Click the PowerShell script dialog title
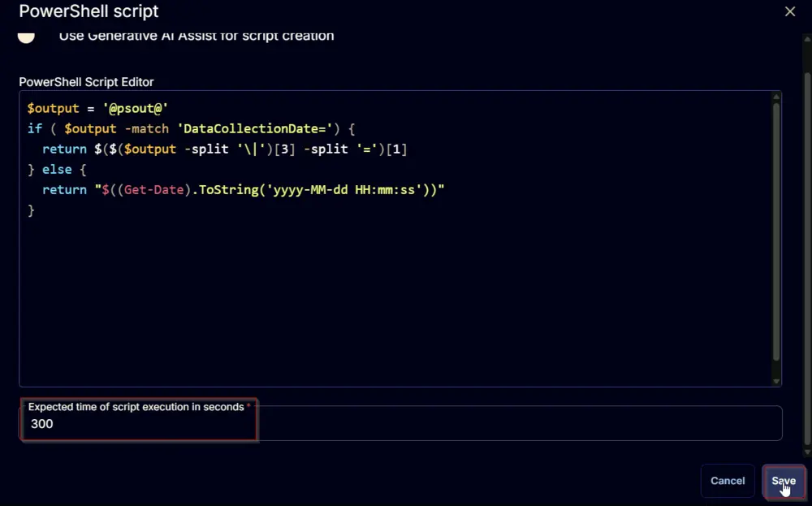This screenshot has width=812, height=506. (89, 11)
